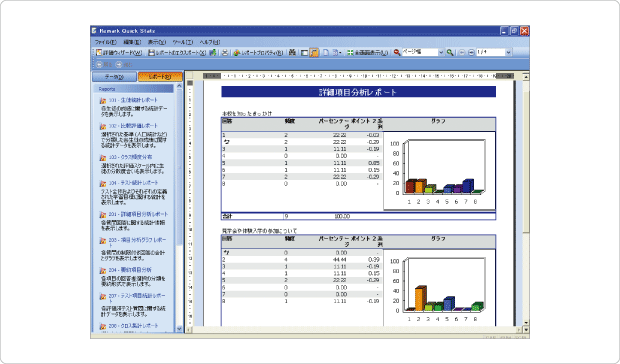Click the second bar chart graphic
Image resolution: width=620 pixels, height=364 pixels.
pyautogui.click(x=439, y=288)
